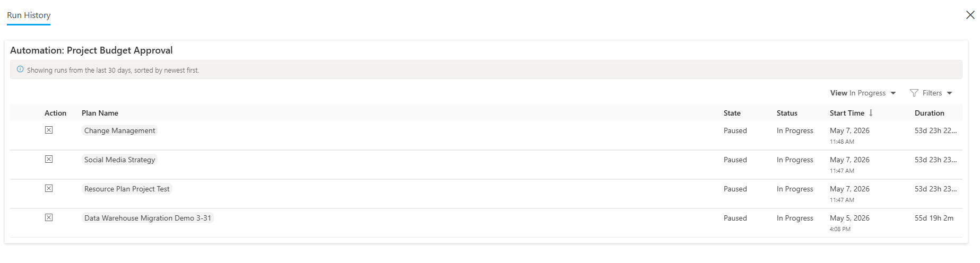Open the View In Progress dropdown
This screenshot has height=263, width=980.
(x=863, y=93)
